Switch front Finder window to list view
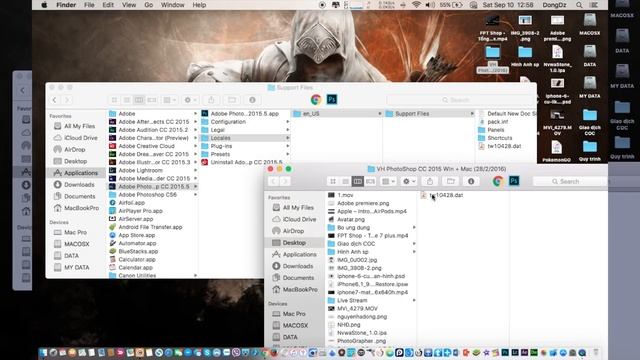 [x=345, y=181]
